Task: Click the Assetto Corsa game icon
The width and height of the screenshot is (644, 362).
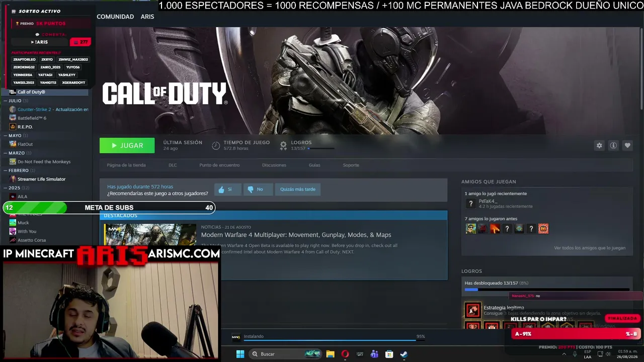Action: [x=13, y=240]
